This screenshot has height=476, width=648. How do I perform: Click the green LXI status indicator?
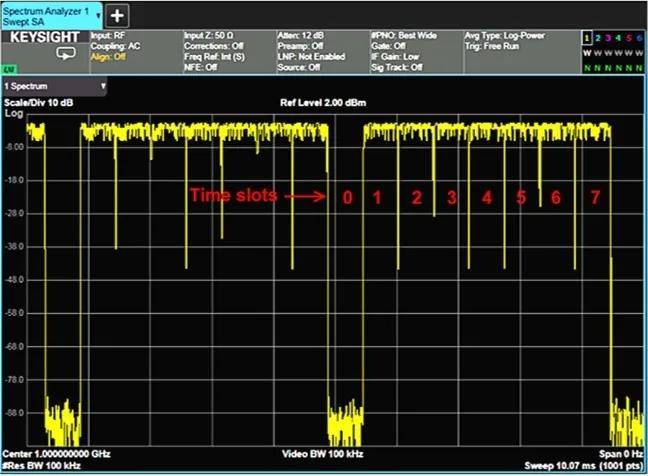point(7,69)
